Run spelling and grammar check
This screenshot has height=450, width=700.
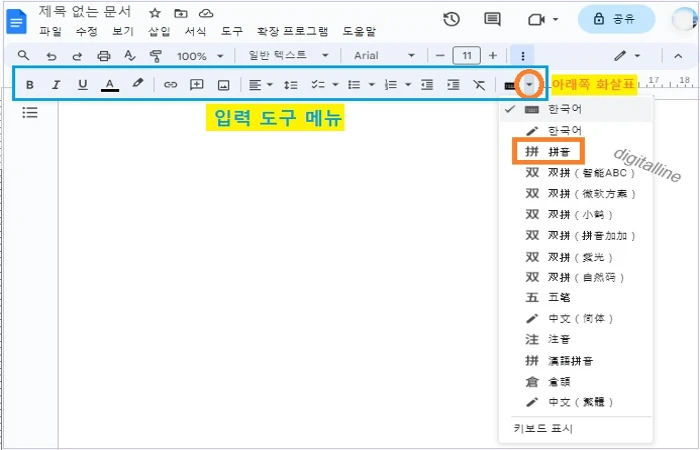[129, 55]
